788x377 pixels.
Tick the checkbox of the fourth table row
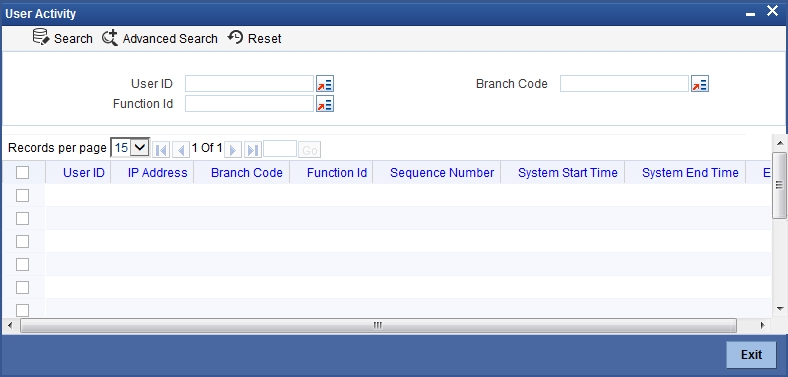pyautogui.click(x=23, y=264)
